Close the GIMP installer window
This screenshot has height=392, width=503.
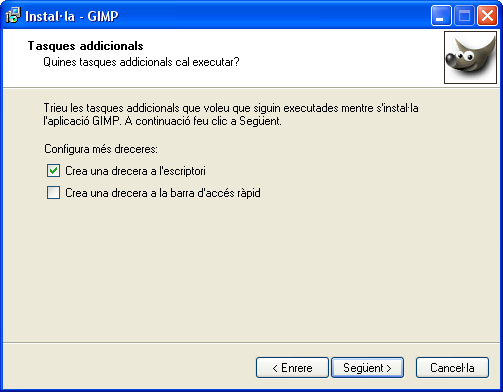487,16
